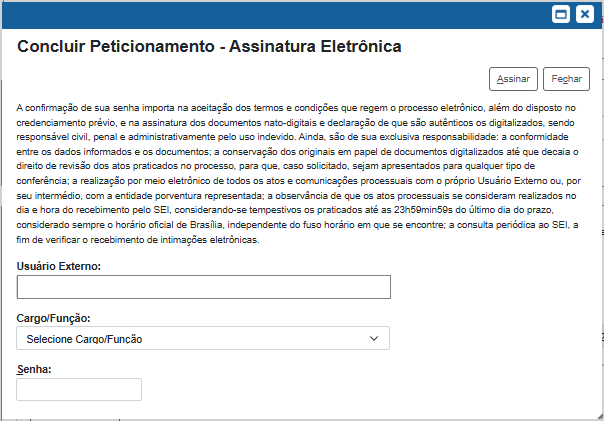
Task: Click the Usuário Externo label
Action: pyautogui.click(x=59, y=266)
